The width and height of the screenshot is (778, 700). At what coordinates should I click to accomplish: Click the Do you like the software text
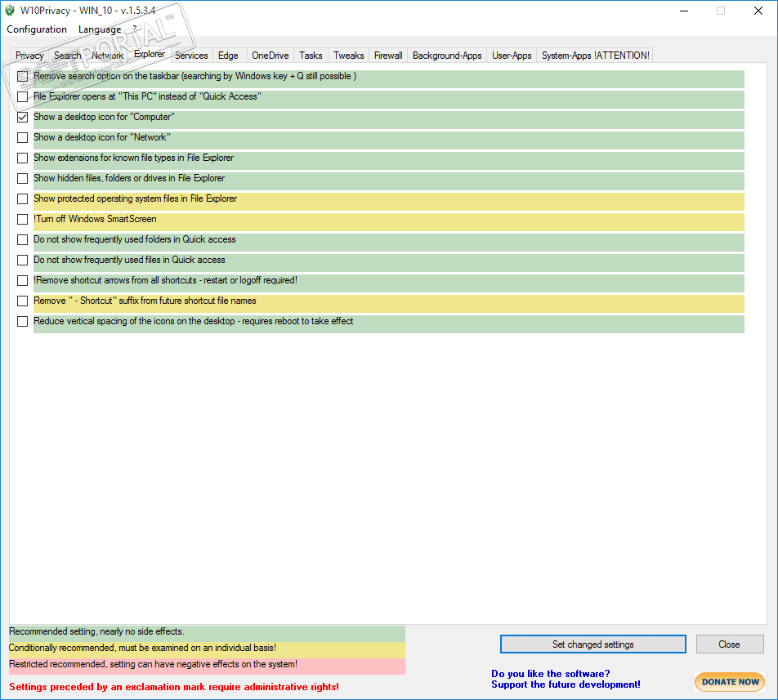tap(550, 674)
